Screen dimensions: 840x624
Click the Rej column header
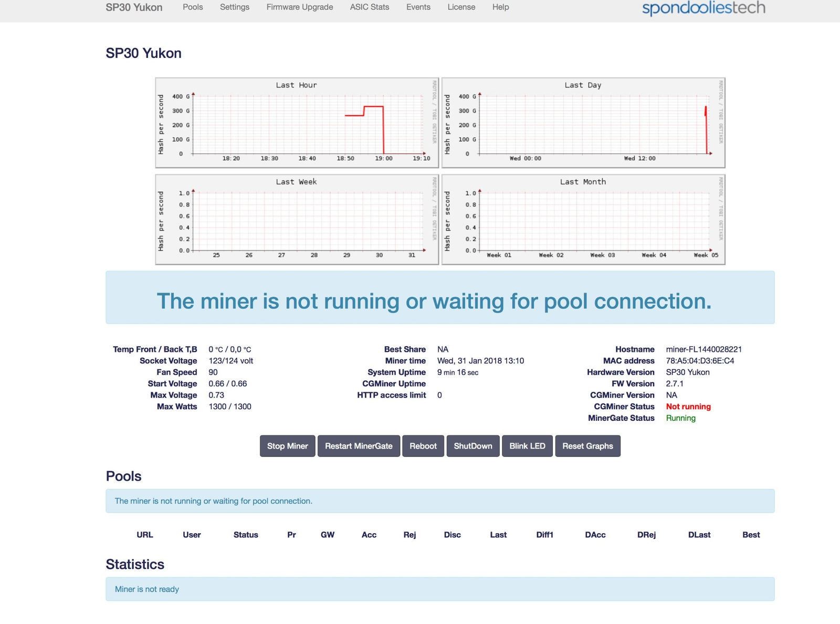coord(409,535)
